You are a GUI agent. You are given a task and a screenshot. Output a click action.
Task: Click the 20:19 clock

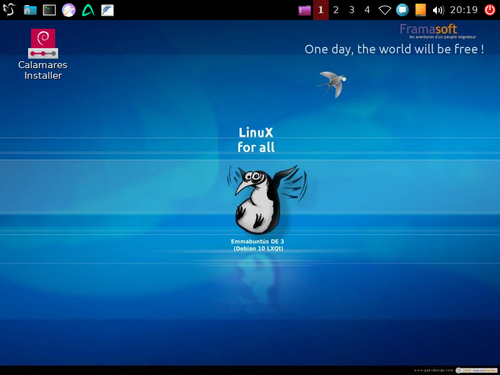pos(464,10)
